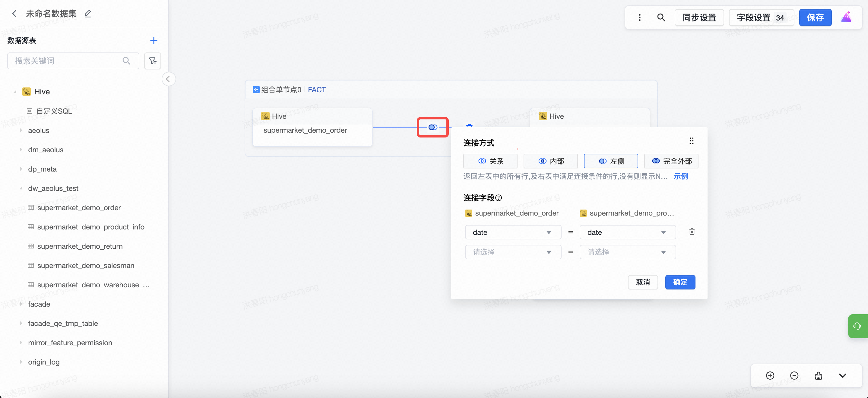Delete the date join condition row
Image resolution: width=868 pixels, height=398 pixels.
point(692,232)
